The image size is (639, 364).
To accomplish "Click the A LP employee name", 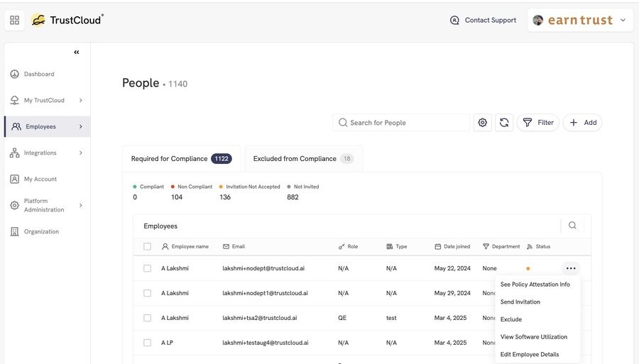I will pyautogui.click(x=167, y=343).
